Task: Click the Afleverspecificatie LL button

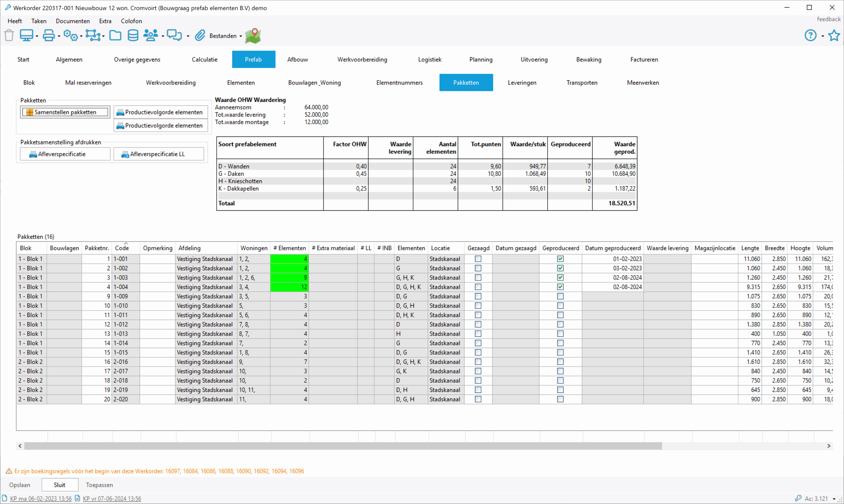Action: click(x=158, y=154)
